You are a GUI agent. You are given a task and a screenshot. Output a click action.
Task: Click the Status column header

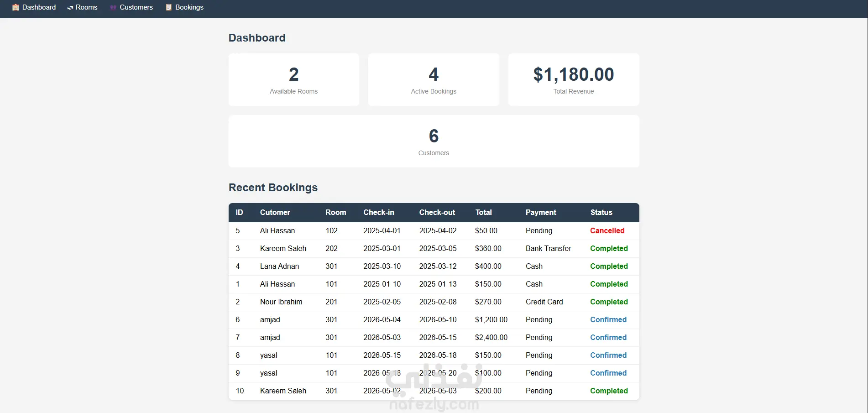click(x=601, y=212)
